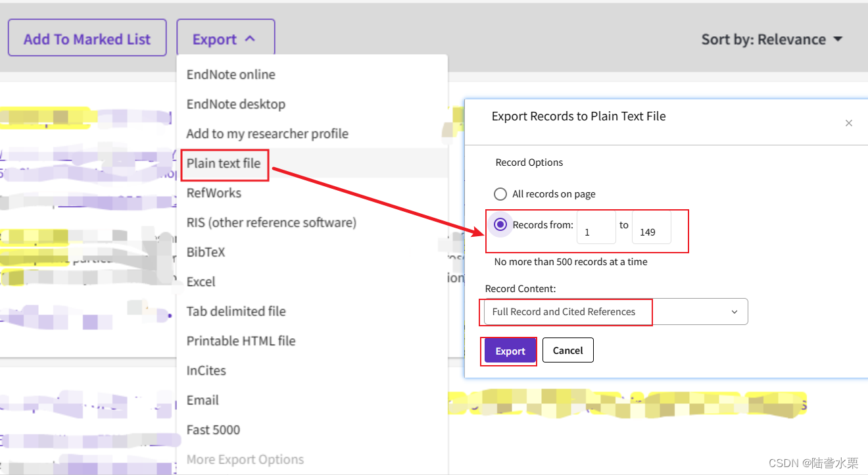The width and height of the screenshot is (868, 475).
Task: Open More Export Options
Action: 312,459
